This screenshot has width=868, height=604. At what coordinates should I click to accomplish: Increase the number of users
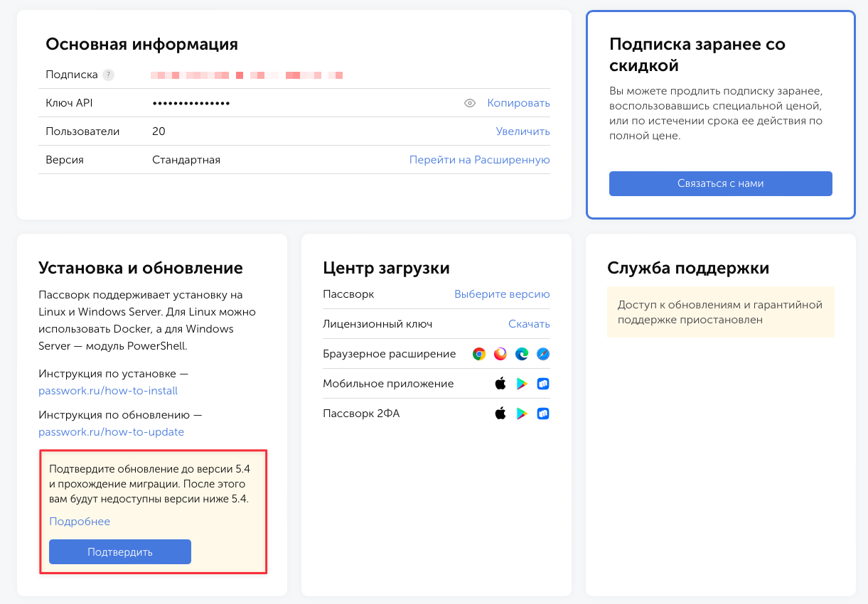tap(523, 131)
